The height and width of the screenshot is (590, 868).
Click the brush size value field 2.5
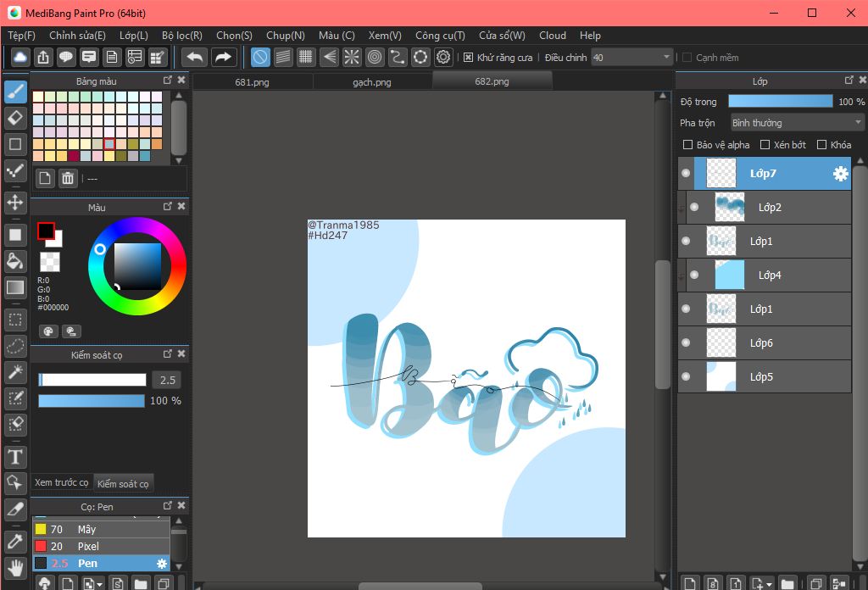167,380
